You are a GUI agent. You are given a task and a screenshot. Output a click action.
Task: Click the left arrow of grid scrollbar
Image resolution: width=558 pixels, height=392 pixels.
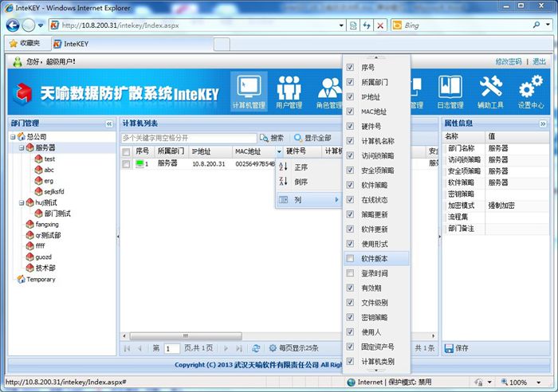point(124,335)
